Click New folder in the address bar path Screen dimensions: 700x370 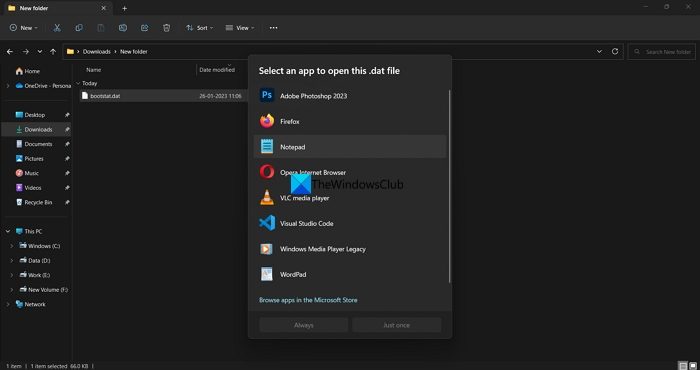tap(133, 52)
